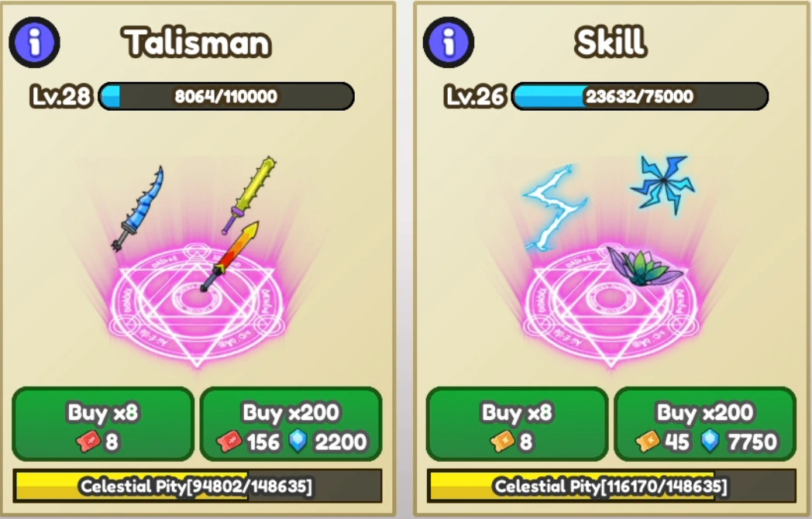Select the blue spiked talisman sword
Image resolution: width=812 pixels, height=519 pixels.
pos(138,209)
